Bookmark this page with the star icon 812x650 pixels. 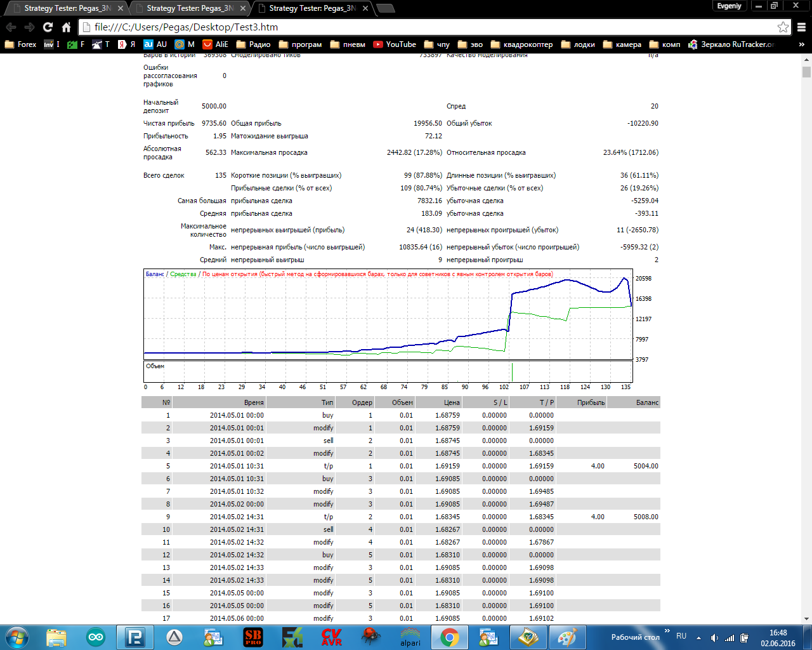tap(783, 27)
